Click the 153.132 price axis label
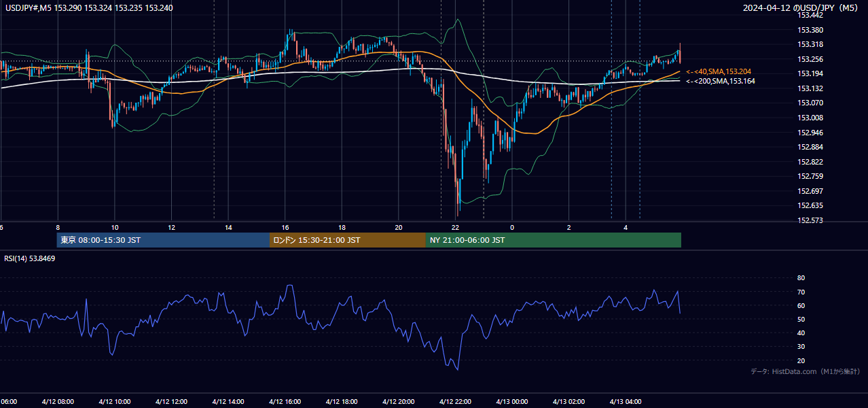This screenshot has height=408, width=868. [810, 88]
